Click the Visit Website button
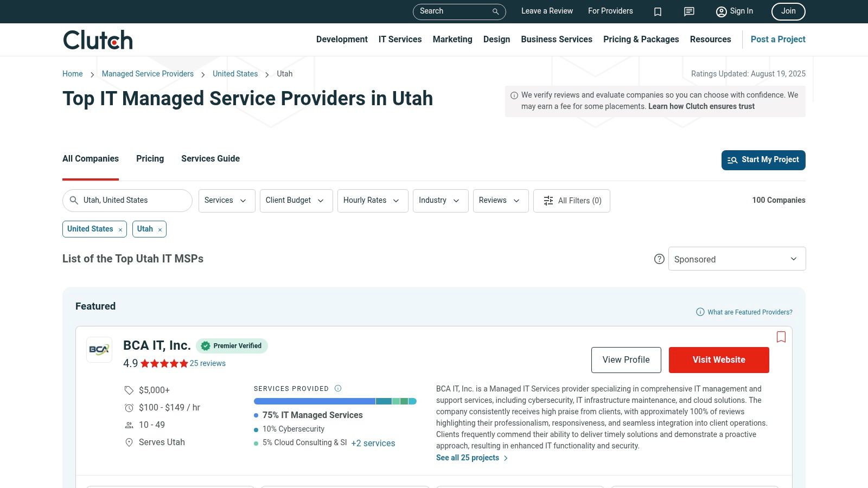 719,360
